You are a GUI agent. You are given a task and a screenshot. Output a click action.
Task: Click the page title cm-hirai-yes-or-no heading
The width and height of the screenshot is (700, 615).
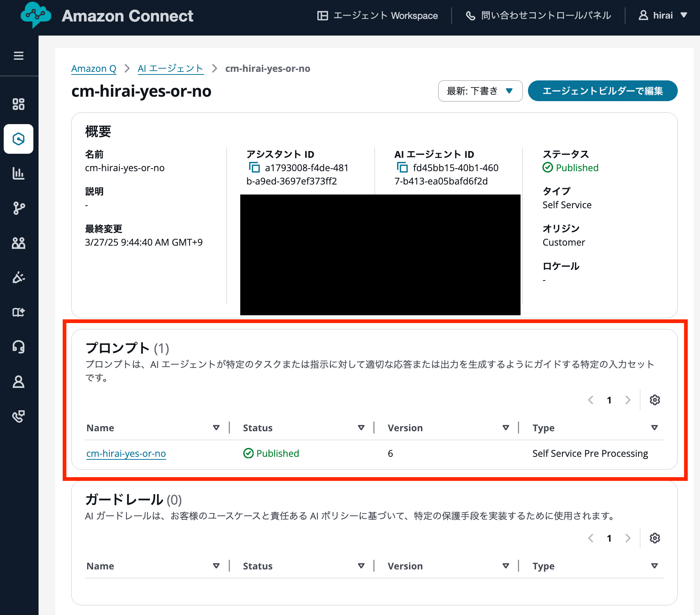[141, 91]
